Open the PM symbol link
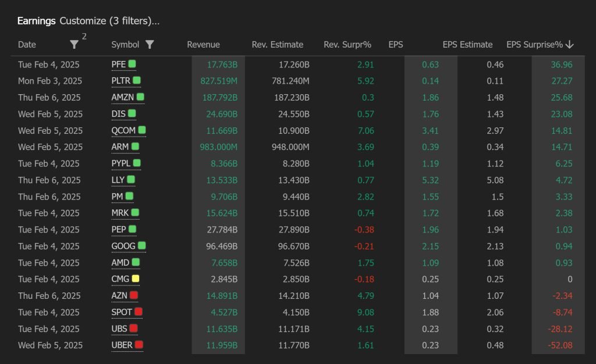The height and width of the screenshot is (364, 596). tap(117, 197)
